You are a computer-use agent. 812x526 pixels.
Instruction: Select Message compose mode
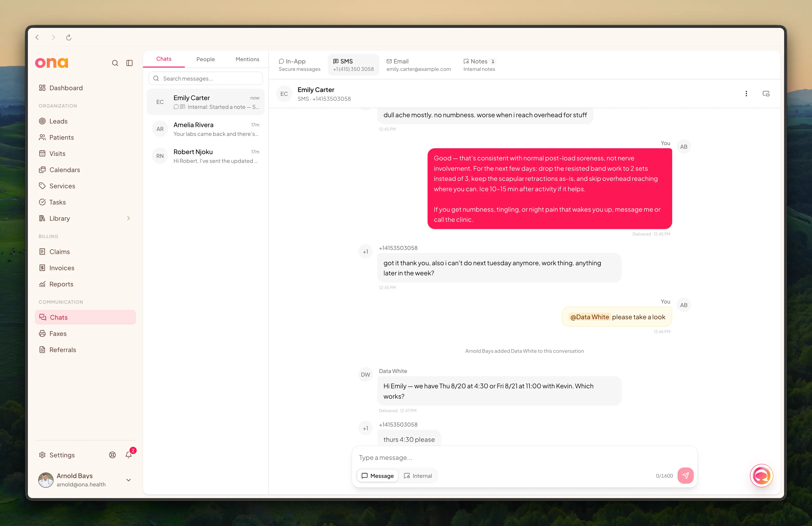pos(377,475)
